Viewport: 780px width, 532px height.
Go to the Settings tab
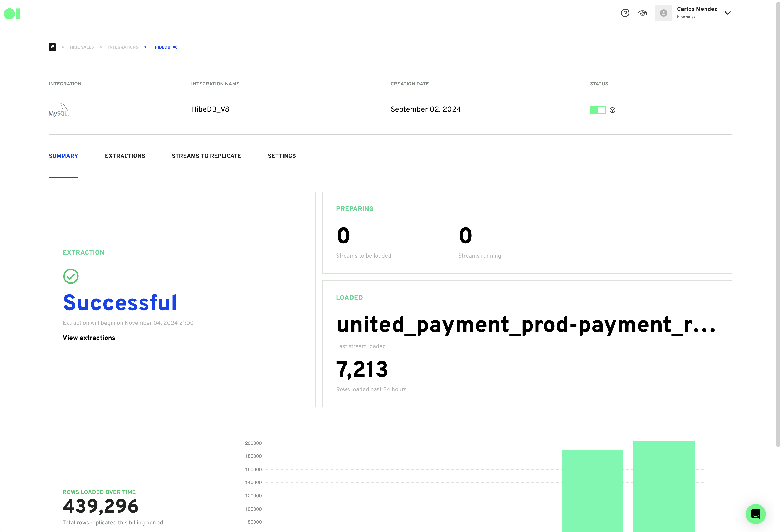click(282, 156)
